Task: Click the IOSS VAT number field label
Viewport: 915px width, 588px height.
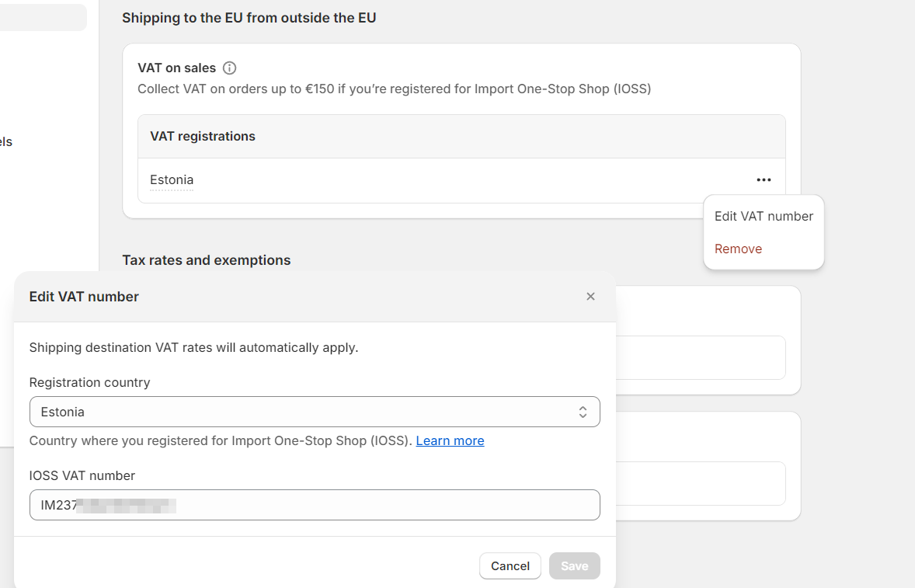Action: click(82, 476)
